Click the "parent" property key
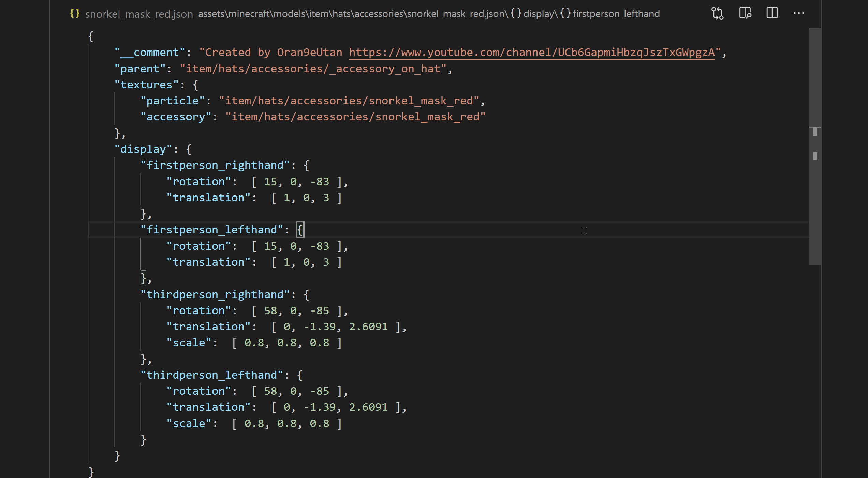Viewport: 868px width, 478px height. [140, 69]
